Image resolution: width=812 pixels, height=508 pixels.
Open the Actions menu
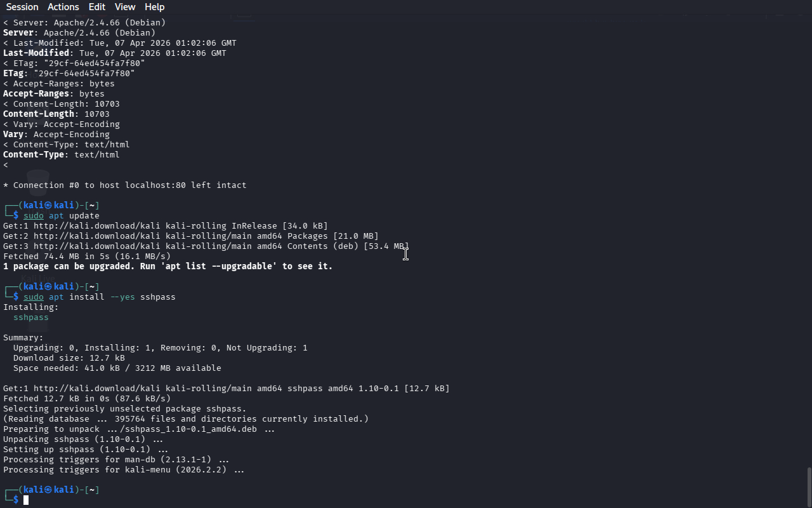[63, 7]
